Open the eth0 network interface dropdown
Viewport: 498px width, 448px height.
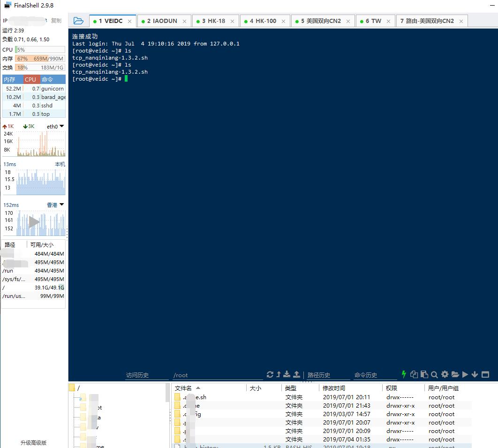(x=61, y=126)
